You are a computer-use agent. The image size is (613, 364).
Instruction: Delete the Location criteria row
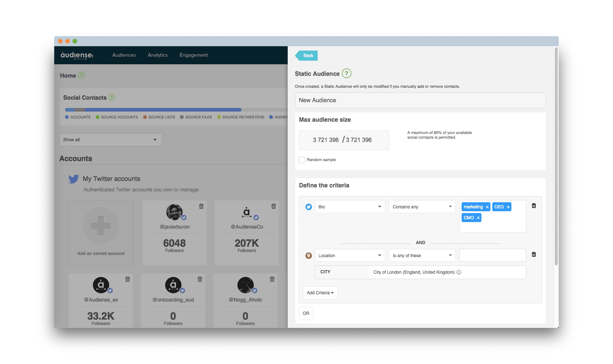[x=534, y=254]
